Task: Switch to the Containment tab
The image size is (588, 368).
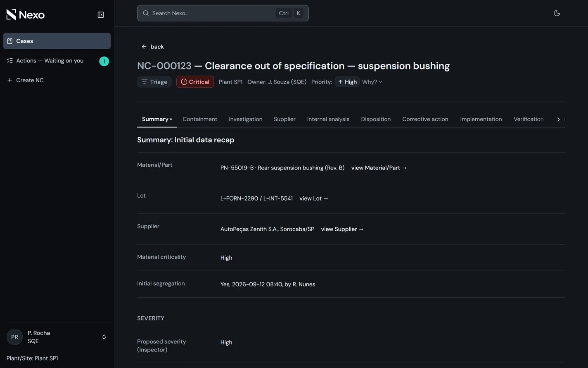Action: [200, 119]
